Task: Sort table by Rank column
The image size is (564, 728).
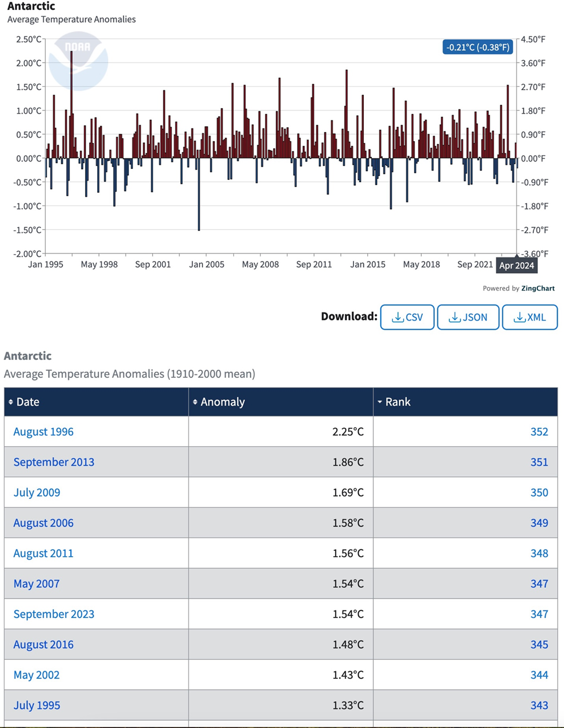Action: pos(397,402)
